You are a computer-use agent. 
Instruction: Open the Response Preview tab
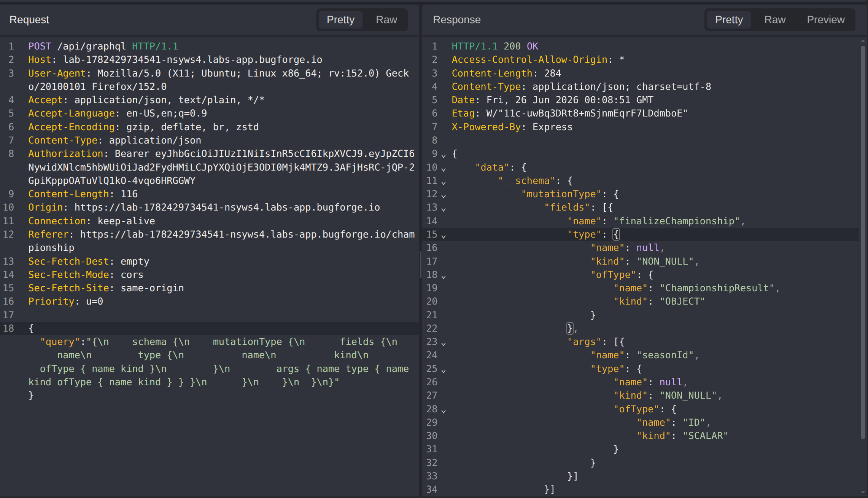click(826, 20)
